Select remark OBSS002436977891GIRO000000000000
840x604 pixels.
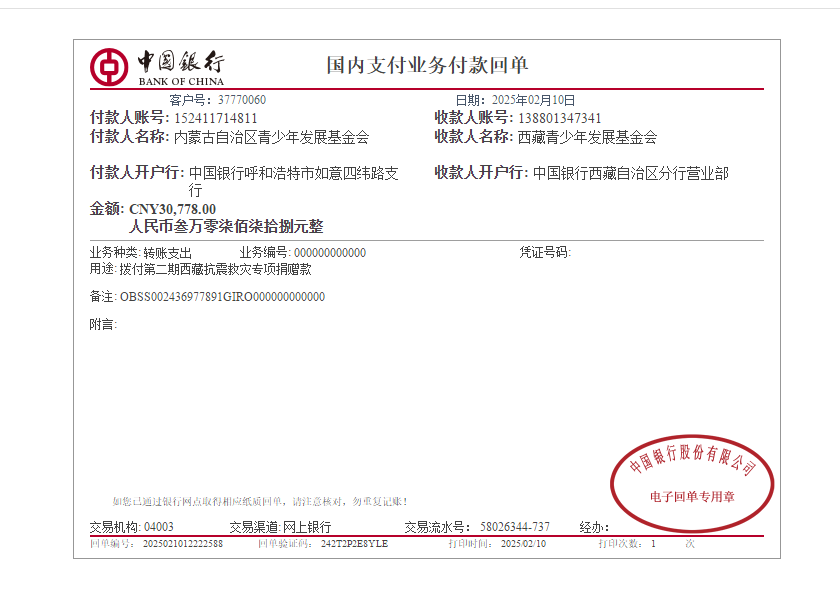pyautogui.click(x=222, y=297)
